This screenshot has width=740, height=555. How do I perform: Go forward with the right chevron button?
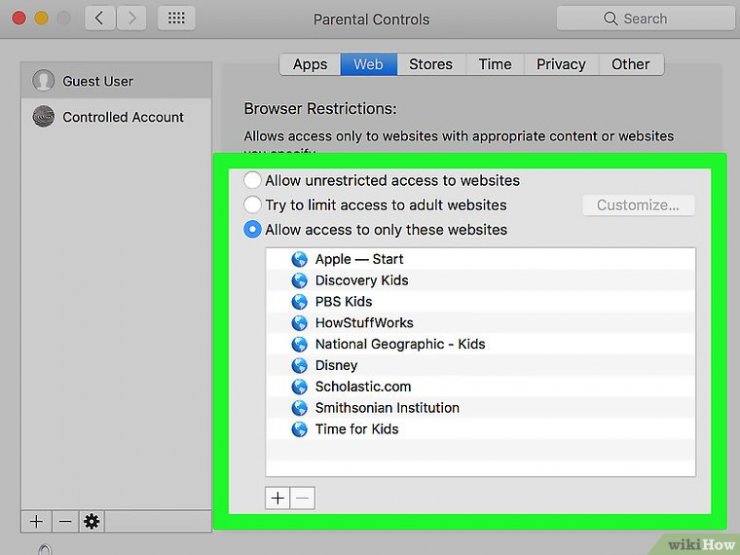pos(131,18)
